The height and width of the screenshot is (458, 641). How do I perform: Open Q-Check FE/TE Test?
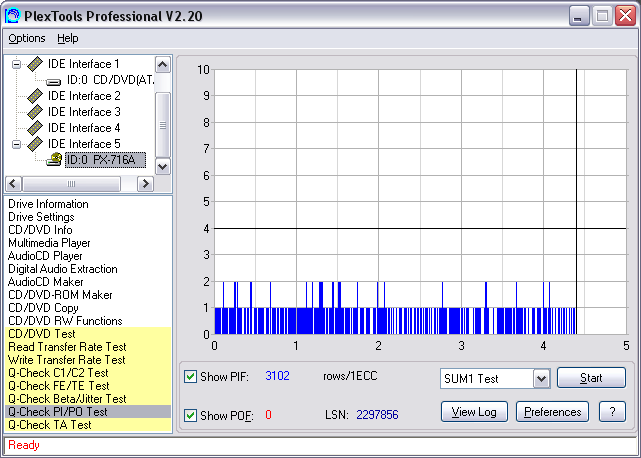(x=59, y=386)
